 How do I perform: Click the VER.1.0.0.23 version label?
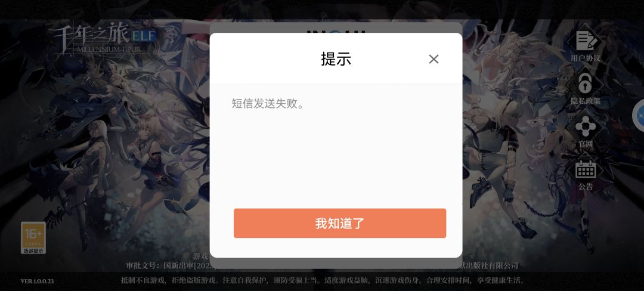37,281
